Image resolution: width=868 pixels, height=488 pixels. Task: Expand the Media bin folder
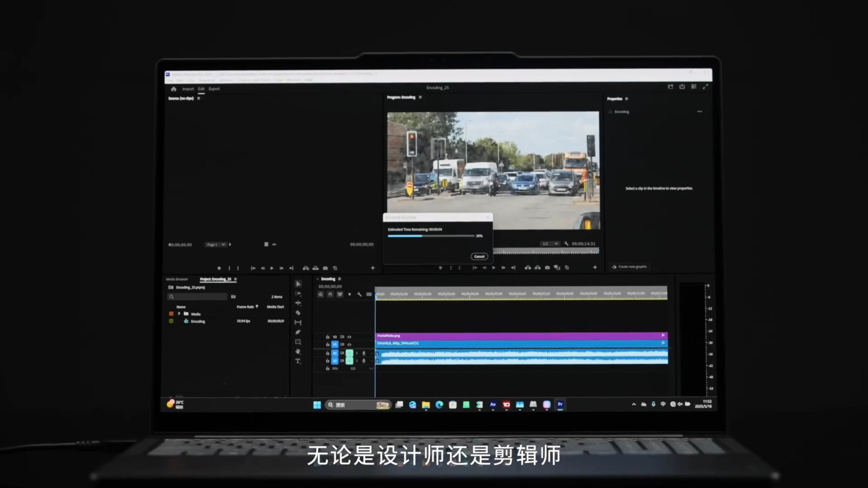179,314
